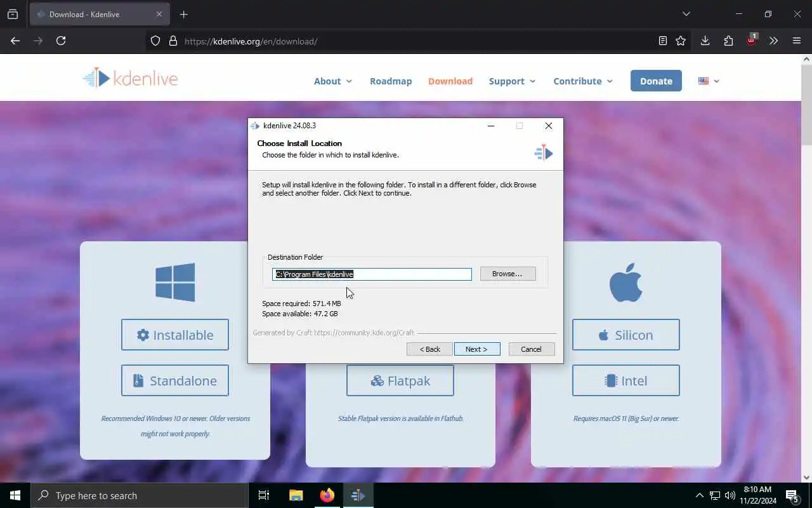Click the taskbar search box
This screenshot has width=812, height=508.
click(140, 495)
